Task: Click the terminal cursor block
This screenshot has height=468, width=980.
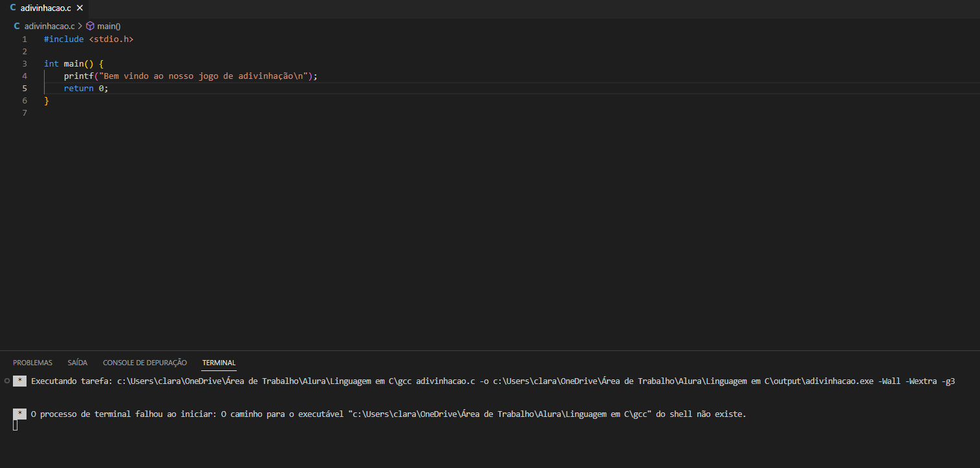Action: pyautogui.click(x=16, y=425)
